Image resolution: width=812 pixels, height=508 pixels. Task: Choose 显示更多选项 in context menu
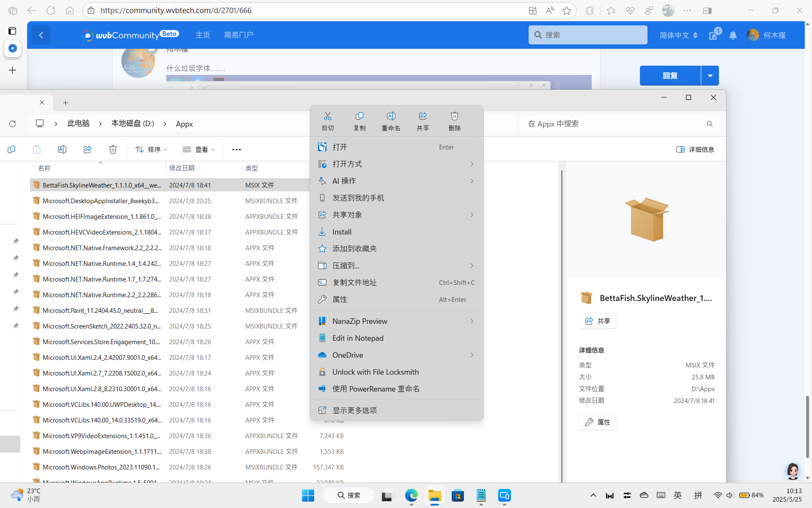(354, 410)
